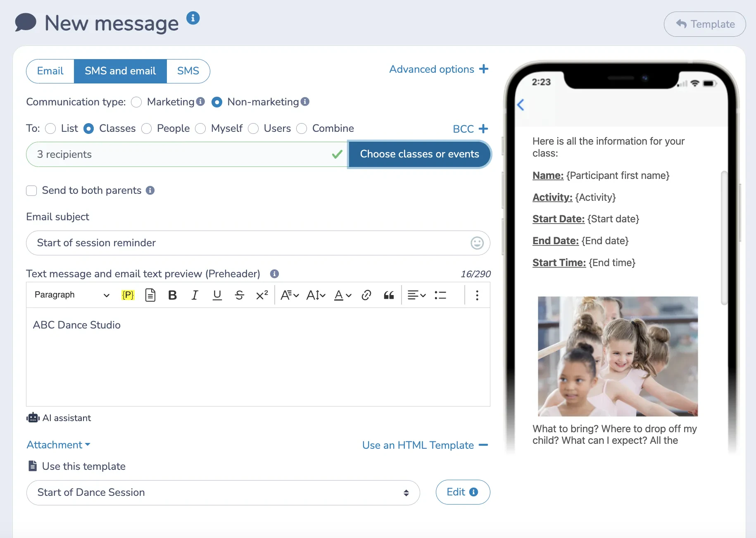The image size is (756, 538).
Task: Click the info icon beside New message
Action: [193, 18]
